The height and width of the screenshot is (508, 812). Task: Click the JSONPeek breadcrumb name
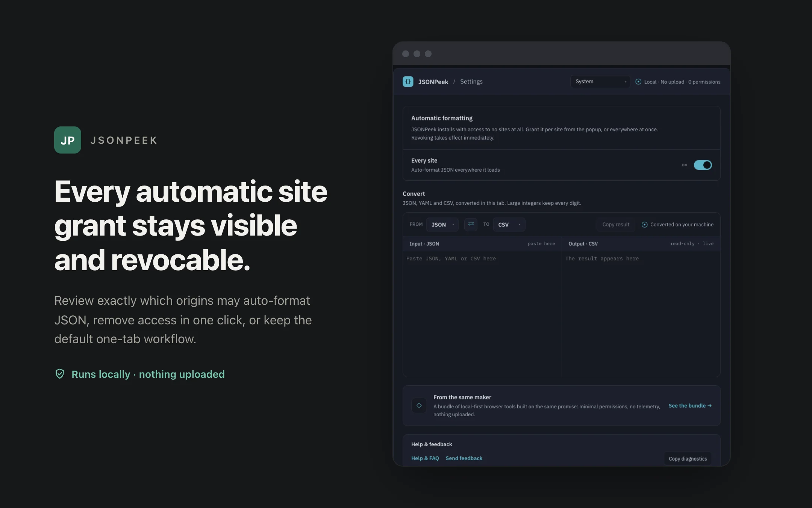(433, 82)
